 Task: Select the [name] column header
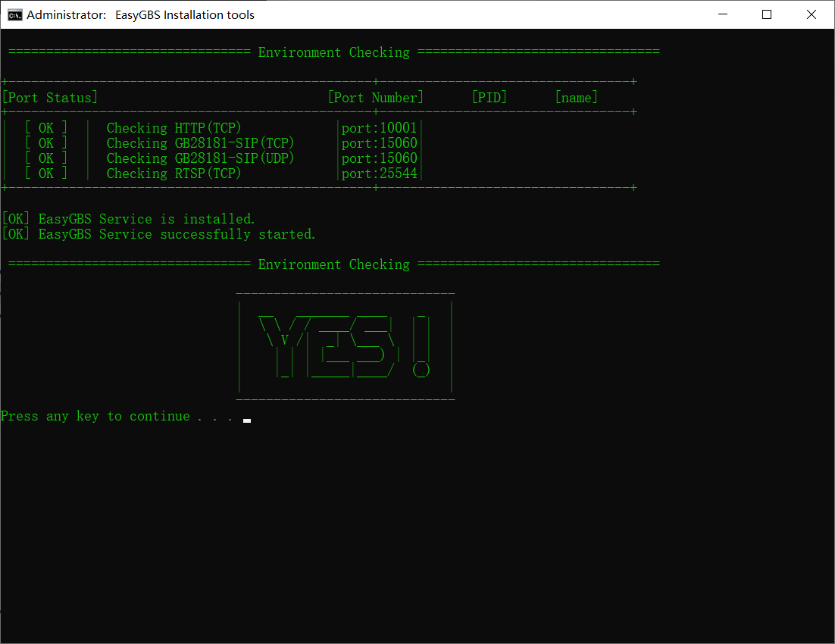point(576,98)
